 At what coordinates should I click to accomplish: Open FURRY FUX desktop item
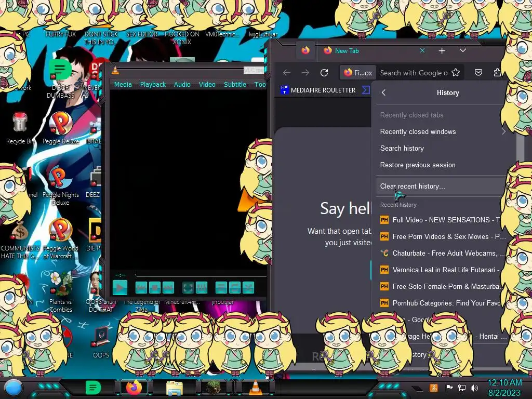pyautogui.click(x=61, y=34)
